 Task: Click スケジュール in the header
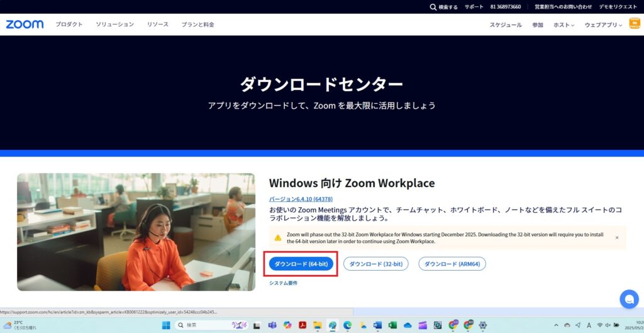pos(506,25)
